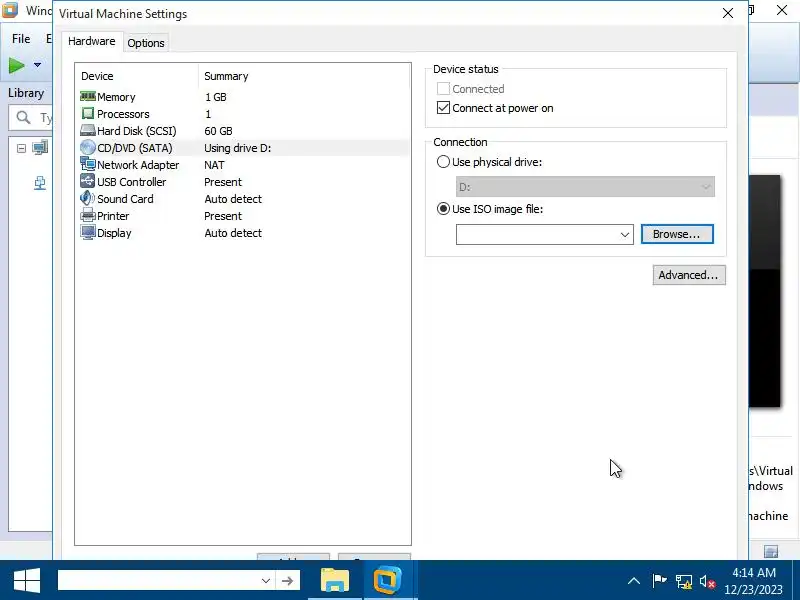Close the Virtual Machine Settings dialog
Viewport: 800px width, 600px height.
click(728, 13)
